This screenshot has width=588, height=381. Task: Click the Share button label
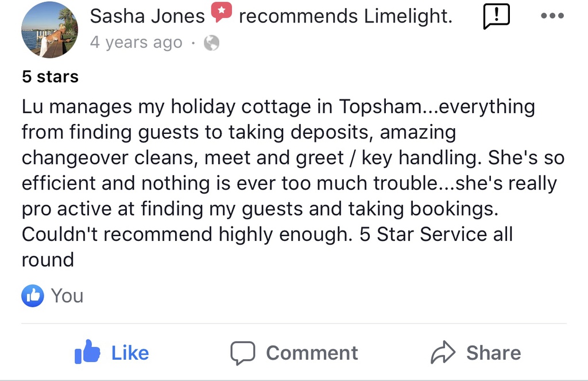(x=493, y=353)
